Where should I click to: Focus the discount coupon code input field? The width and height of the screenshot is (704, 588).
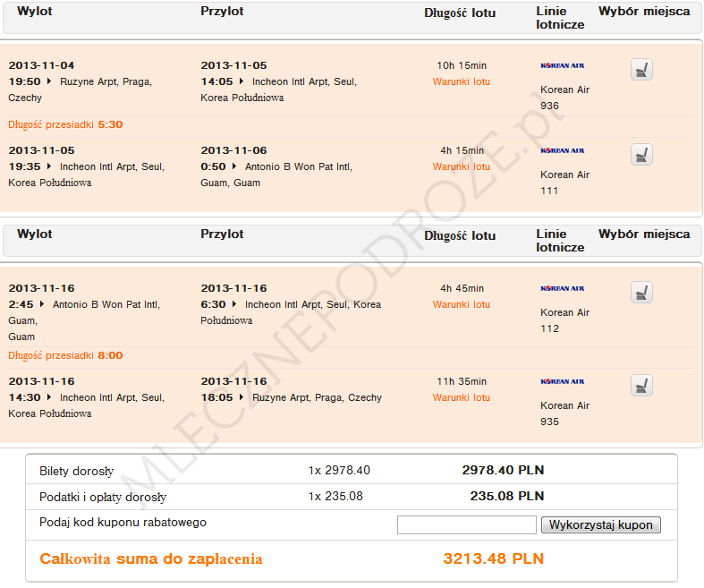pyautogui.click(x=466, y=524)
